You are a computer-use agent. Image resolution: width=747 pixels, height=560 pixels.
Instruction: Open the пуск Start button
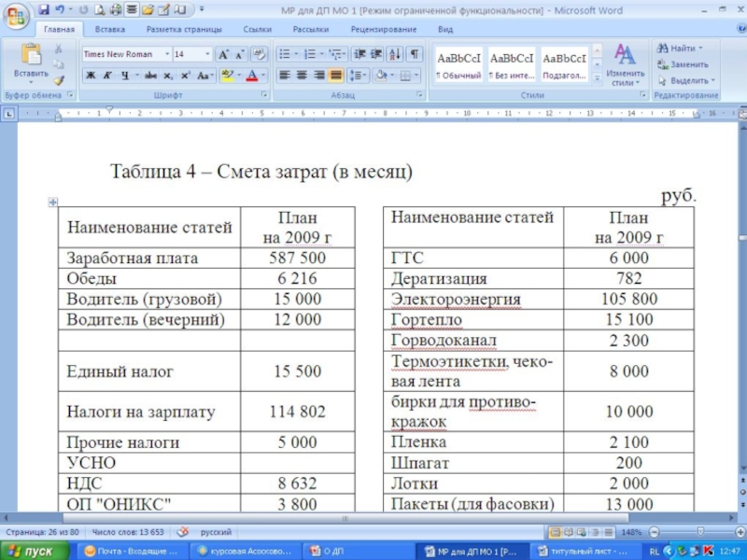[x=35, y=551]
